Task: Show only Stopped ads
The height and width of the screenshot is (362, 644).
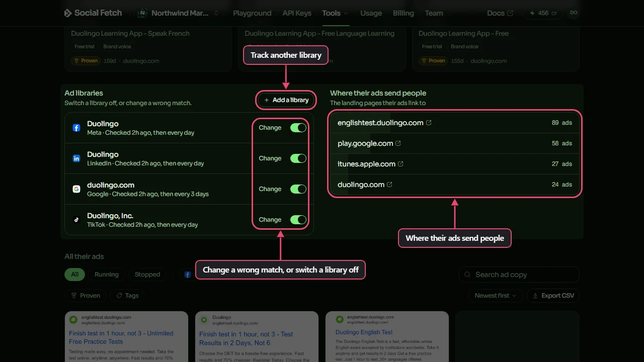Action: tap(147, 275)
